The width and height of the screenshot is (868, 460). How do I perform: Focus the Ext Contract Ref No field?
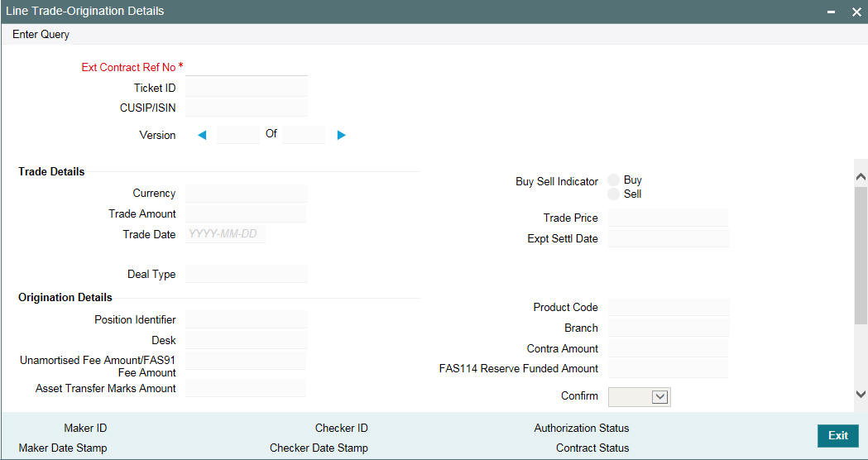pos(247,67)
